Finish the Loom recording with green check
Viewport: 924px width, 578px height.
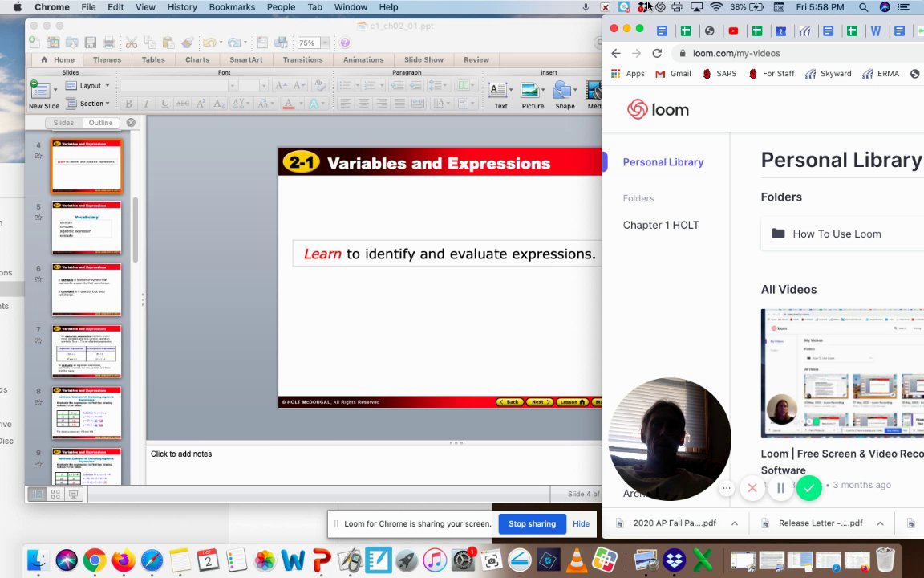[x=809, y=488]
